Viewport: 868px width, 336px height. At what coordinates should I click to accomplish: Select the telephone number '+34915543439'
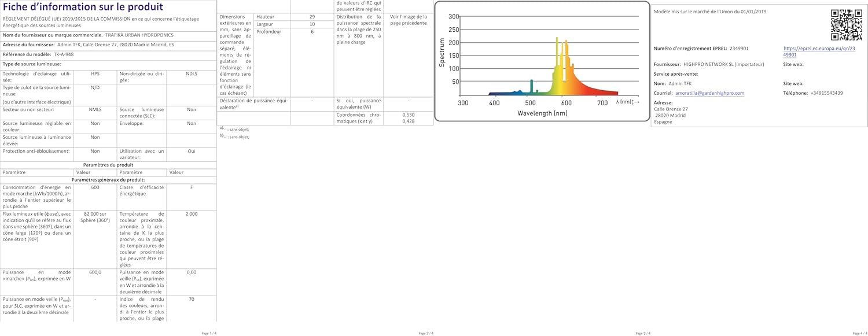click(826, 93)
